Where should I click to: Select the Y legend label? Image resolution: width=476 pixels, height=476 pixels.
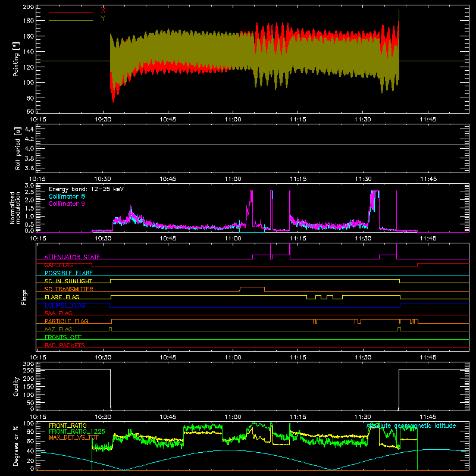103,18
